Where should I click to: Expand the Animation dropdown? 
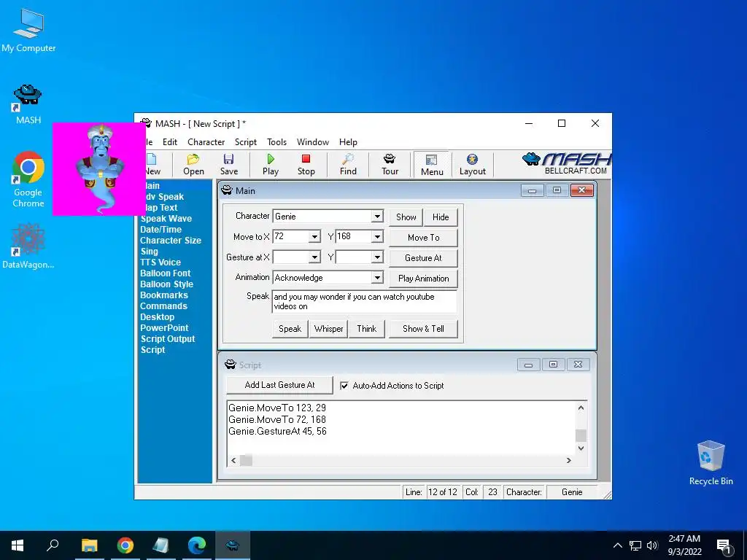tap(377, 278)
